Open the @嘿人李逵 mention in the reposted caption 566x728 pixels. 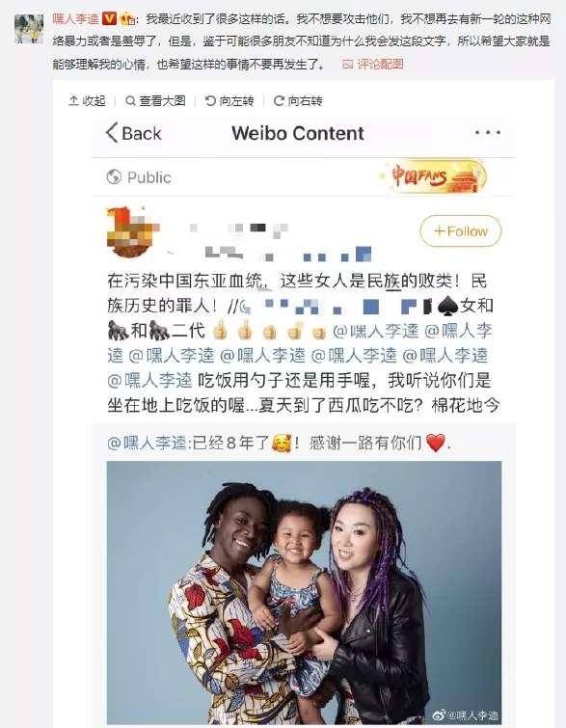pyautogui.click(x=147, y=443)
